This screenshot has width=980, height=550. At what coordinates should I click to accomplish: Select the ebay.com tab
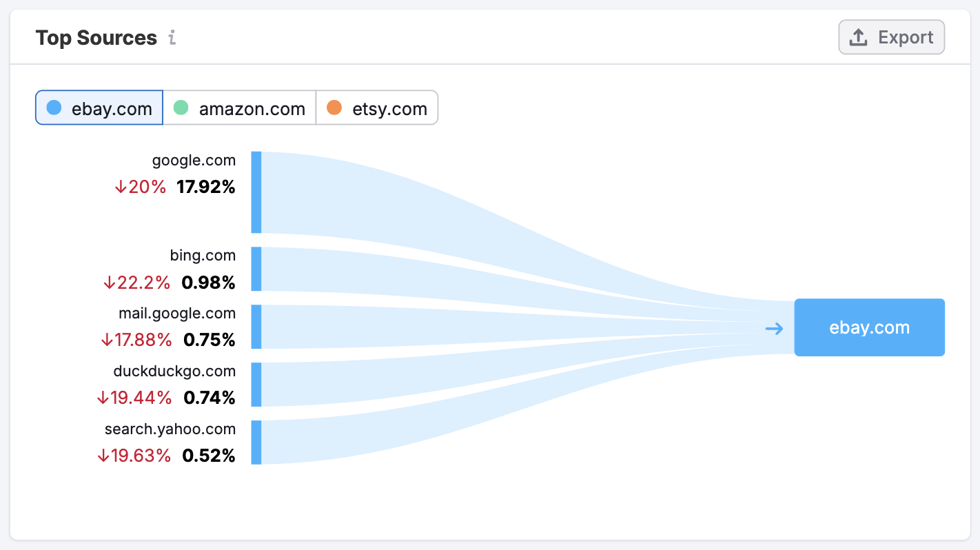point(99,108)
